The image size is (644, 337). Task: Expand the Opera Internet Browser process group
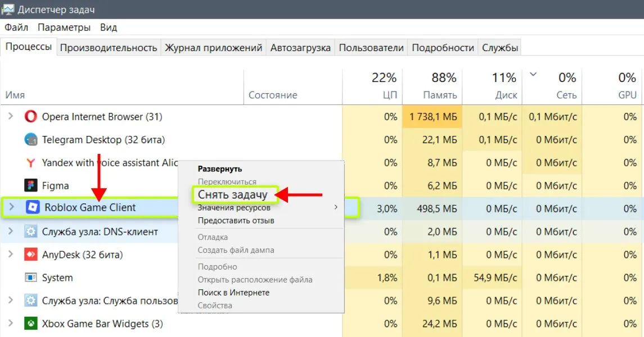[x=11, y=116]
